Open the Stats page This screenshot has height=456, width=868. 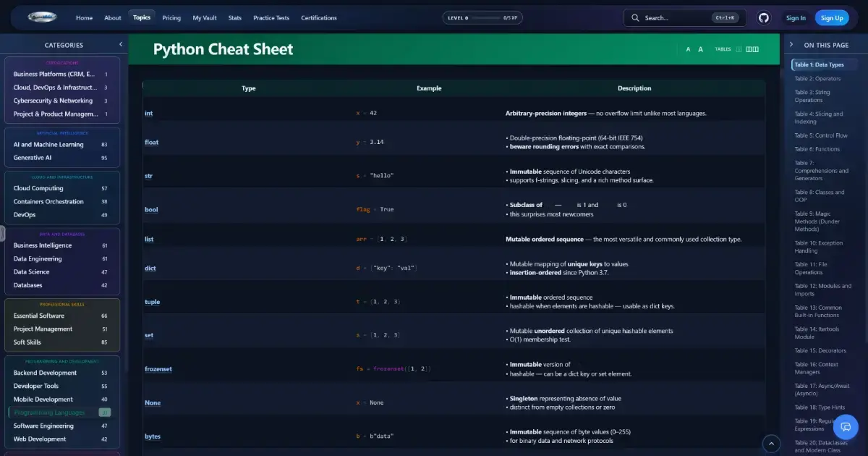235,18
